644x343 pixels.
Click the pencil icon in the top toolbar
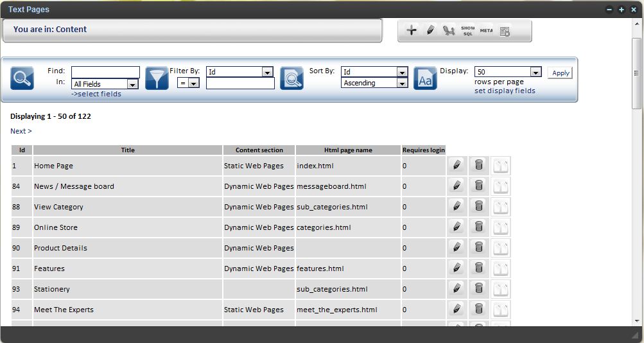(430, 30)
